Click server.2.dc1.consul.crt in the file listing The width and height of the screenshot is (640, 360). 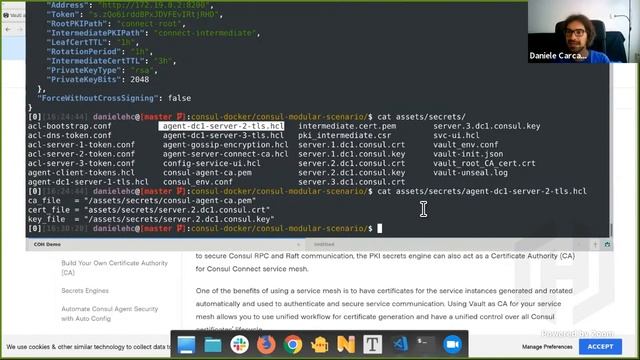[x=351, y=164]
